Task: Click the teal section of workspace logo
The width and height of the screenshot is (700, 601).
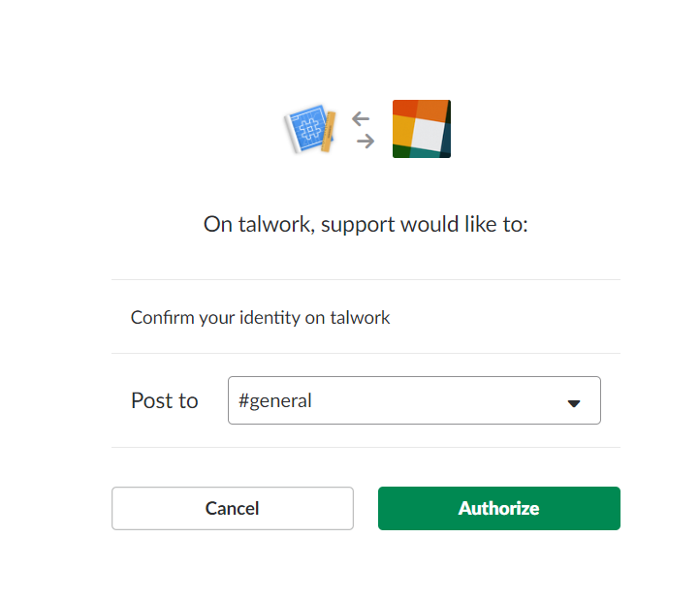Action: [427, 153]
